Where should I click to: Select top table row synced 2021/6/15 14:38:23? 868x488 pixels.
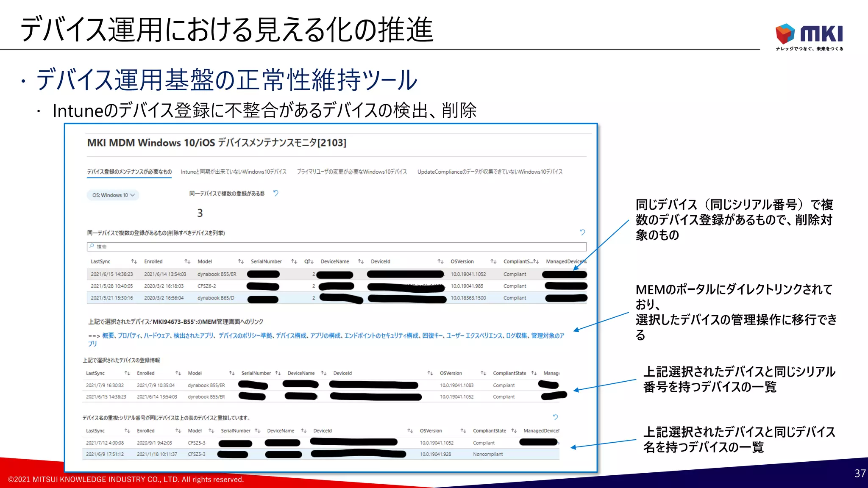[337, 274]
